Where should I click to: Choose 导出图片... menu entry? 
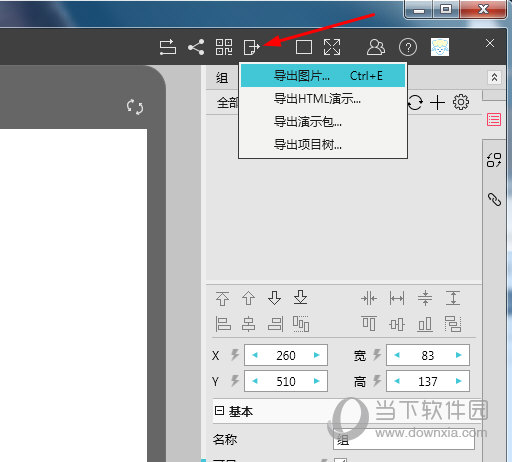pos(323,76)
